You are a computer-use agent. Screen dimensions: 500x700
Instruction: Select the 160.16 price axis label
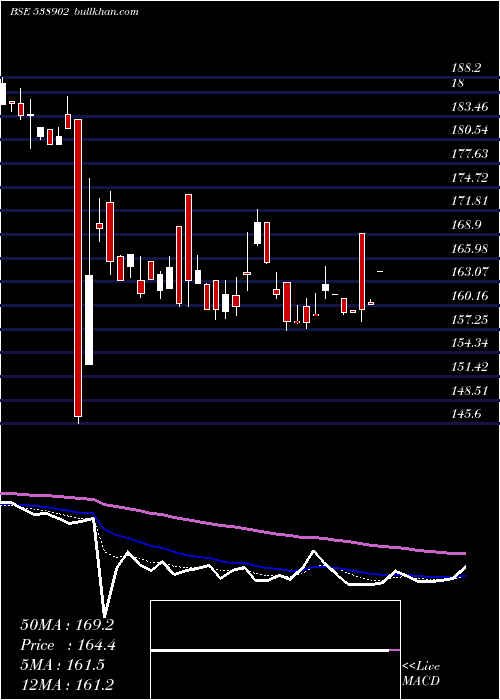coord(470,296)
